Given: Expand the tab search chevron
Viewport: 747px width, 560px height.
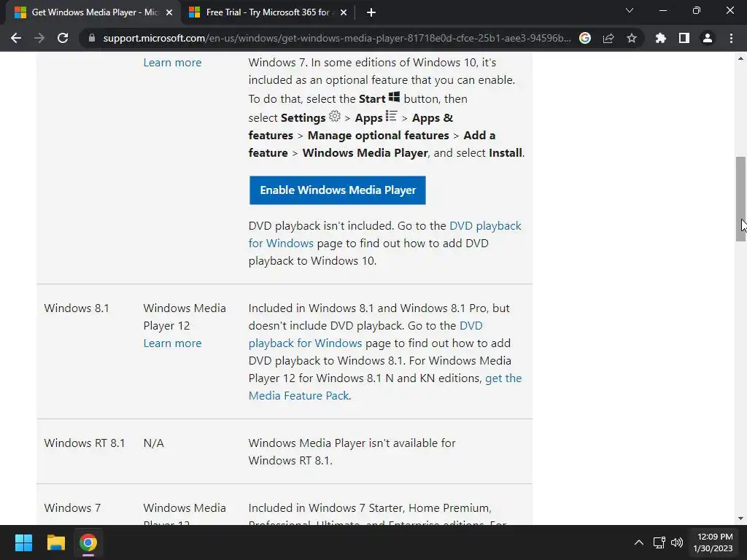Looking at the screenshot, I should pyautogui.click(x=630, y=10).
